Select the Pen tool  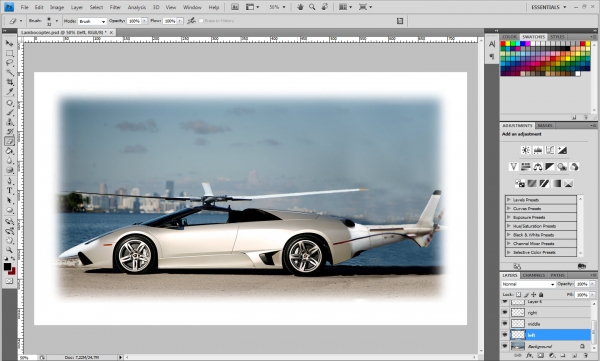point(9,181)
